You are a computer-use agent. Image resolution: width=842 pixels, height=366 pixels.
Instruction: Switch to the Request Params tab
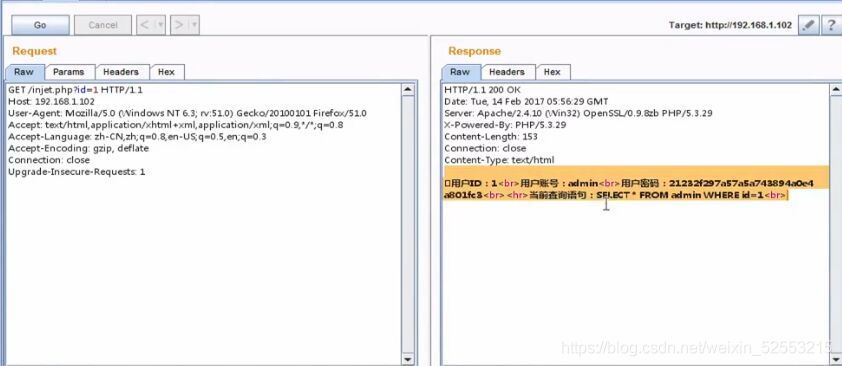pyautogui.click(x=69, y=72)
